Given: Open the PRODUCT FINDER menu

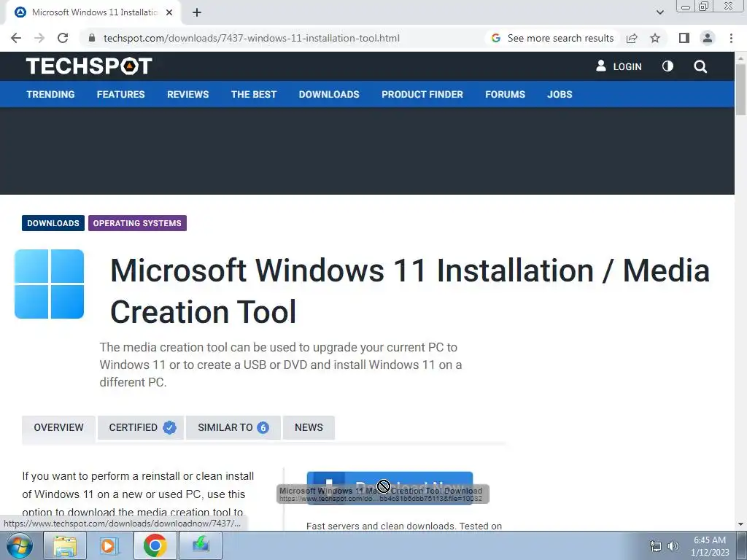Looking at the screenshot, I should click(x=422, y=94).
